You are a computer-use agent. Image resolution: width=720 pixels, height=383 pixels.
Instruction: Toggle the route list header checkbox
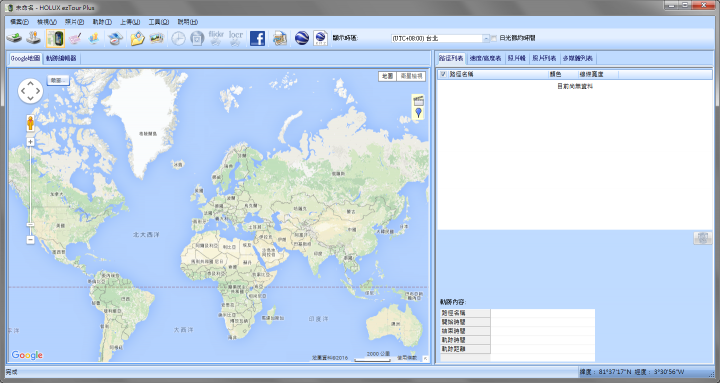click(x=443, y=74)
